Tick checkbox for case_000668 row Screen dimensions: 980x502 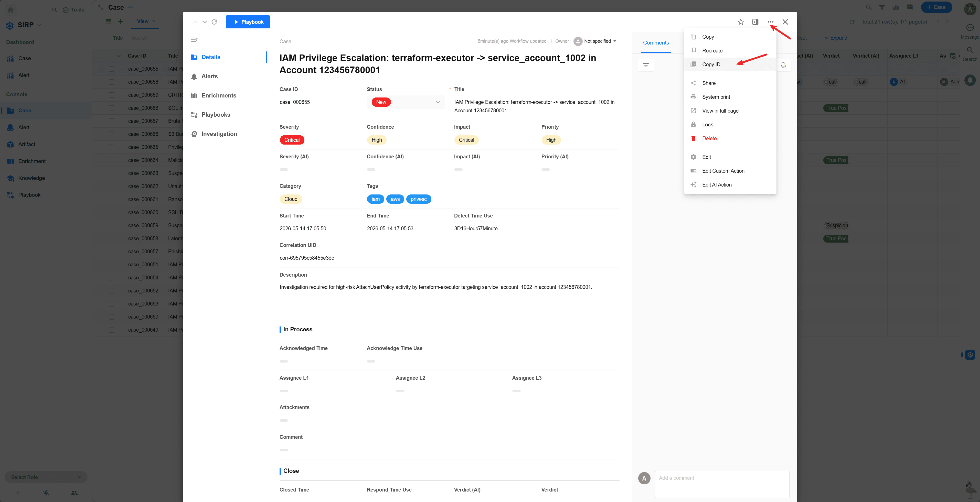111,108
